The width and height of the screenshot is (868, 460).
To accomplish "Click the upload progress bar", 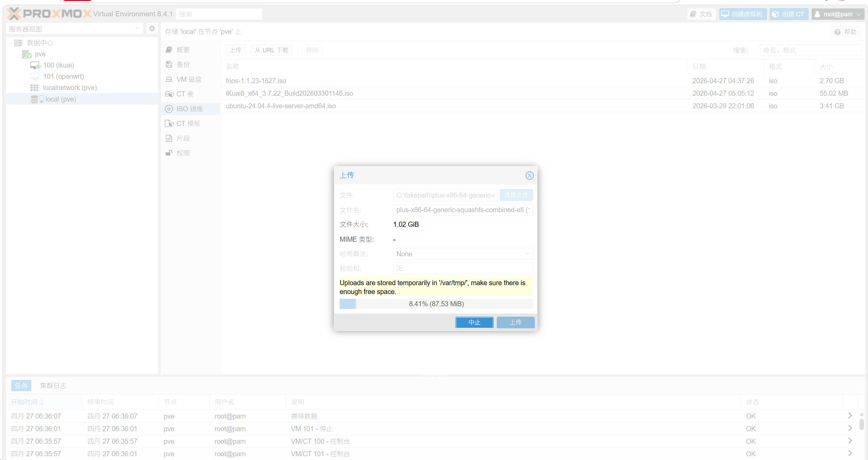I will [x=436, y=304].
